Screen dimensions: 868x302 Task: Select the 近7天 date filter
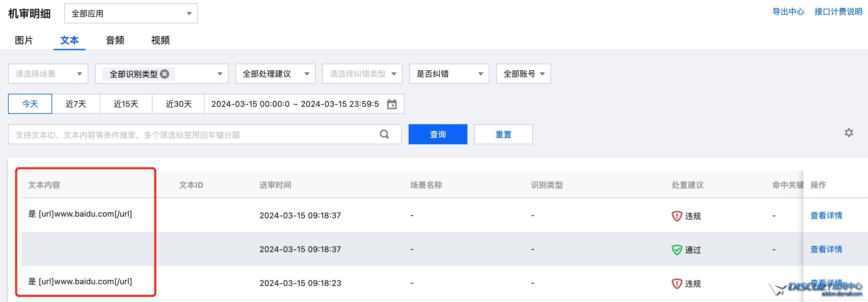pyautogui.click(x=76, y=104)
